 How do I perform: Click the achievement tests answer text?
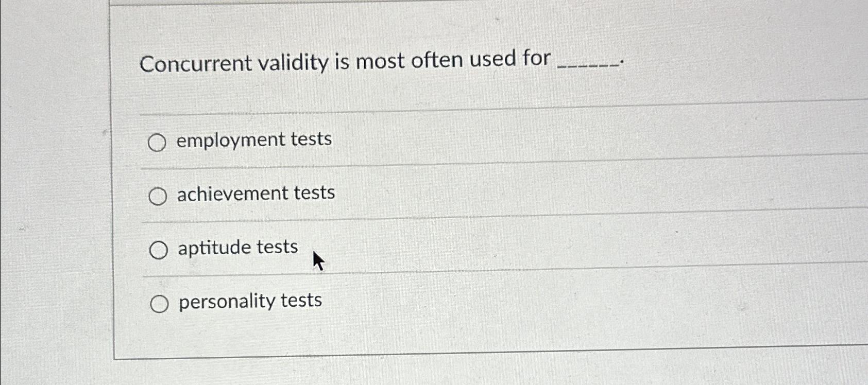pyautogui.click(x=256, y=194)
